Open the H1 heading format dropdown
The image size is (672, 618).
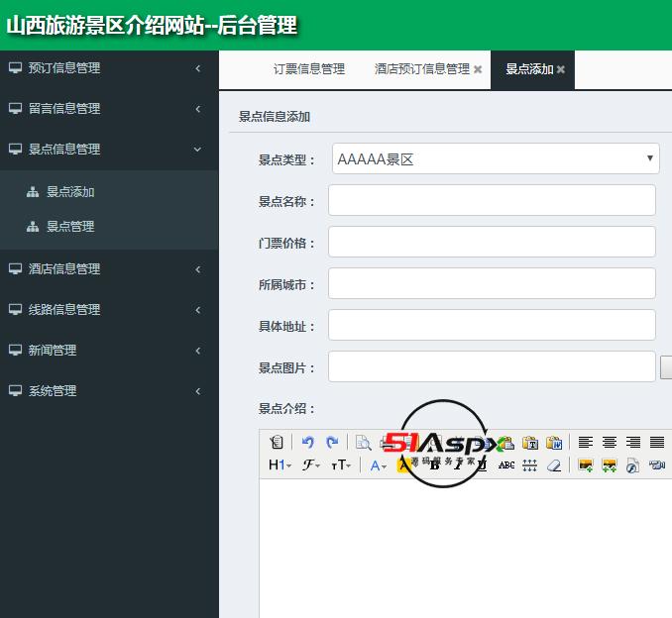point(280,465)
